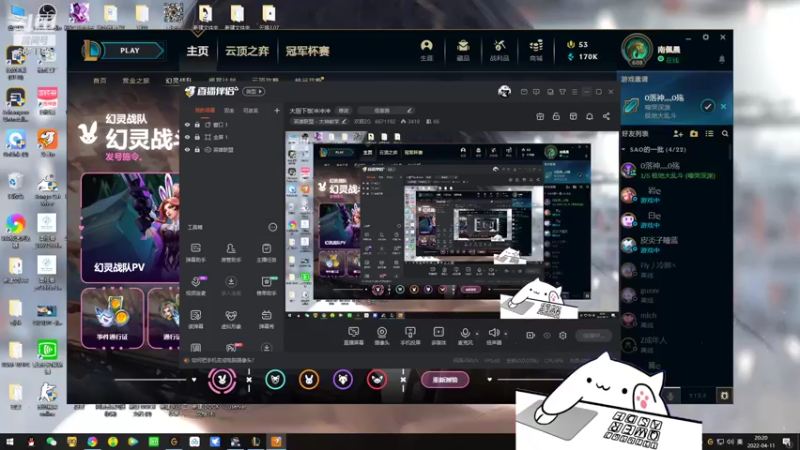Decline the game invite with the X
The width and height of the screenshot is (800, 450).
coord(723,106)
